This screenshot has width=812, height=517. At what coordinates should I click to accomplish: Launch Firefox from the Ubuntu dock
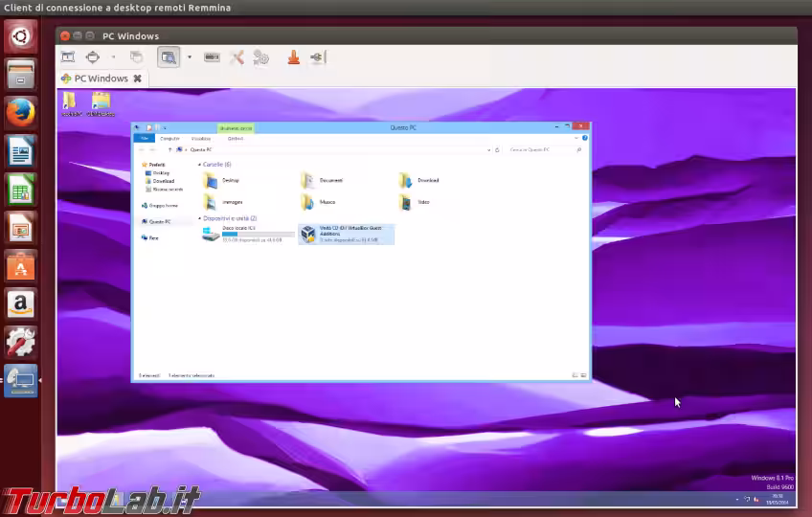pos(21,113)
